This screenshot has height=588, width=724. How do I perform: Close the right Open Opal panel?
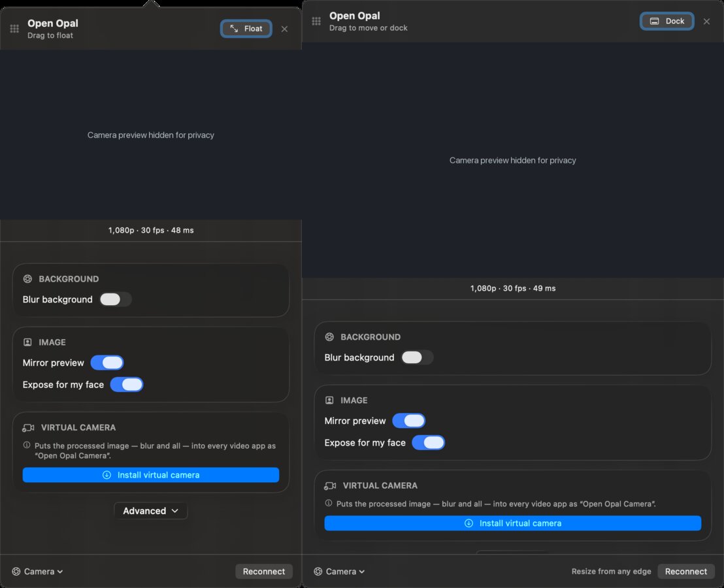[706, 21]
